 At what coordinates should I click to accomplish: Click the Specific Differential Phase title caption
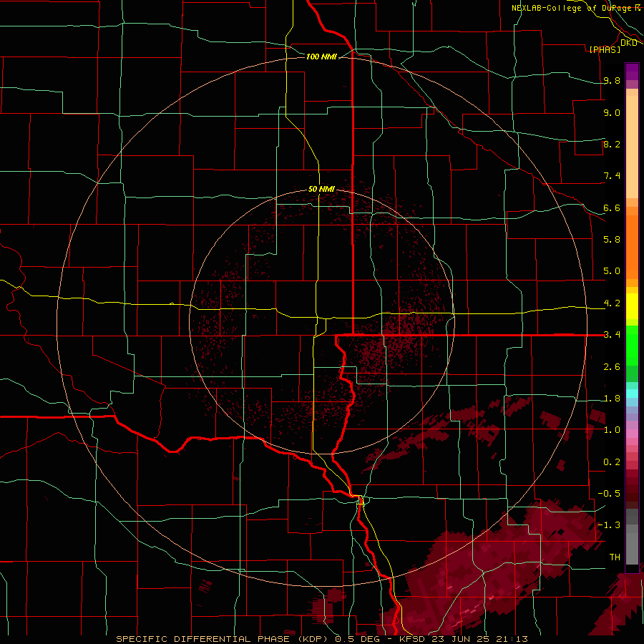pyautogui.click(x=322, y=639)
